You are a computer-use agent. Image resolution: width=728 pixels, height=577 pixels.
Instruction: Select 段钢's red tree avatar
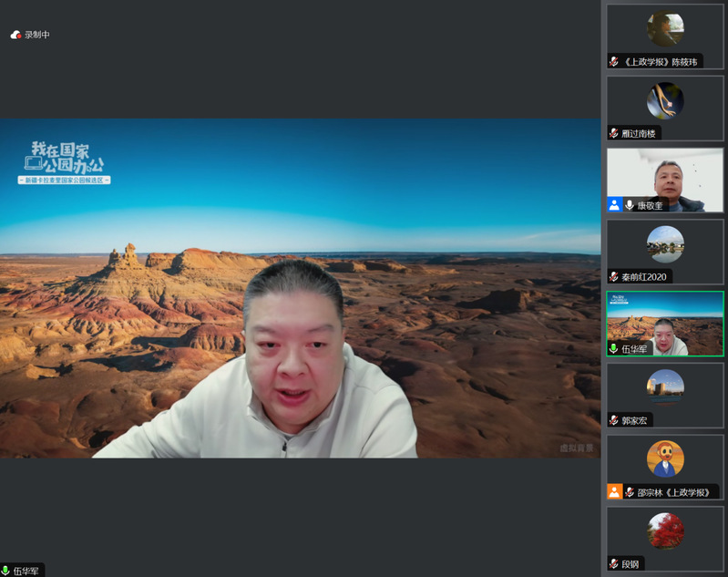click(665, 531)
